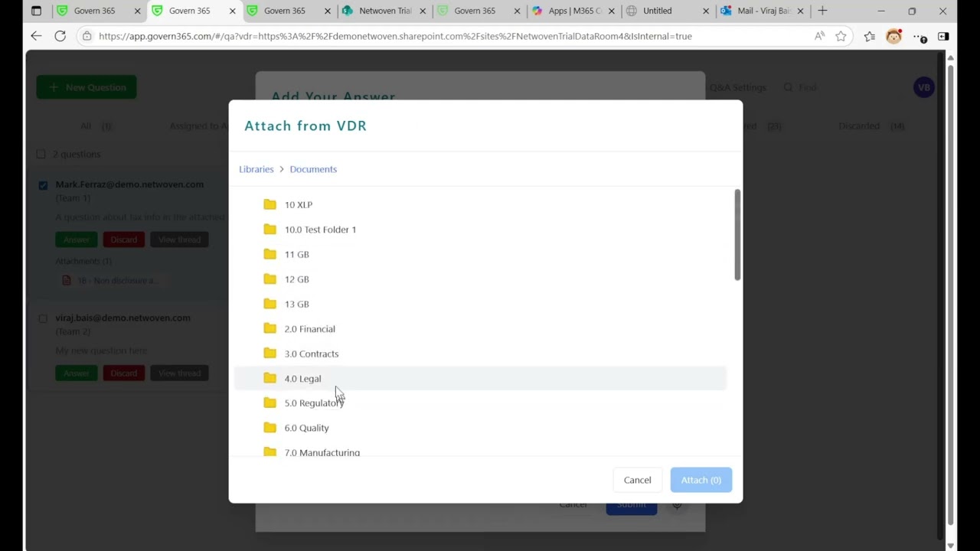Click the 7.0 Manufacturing folder icon
Viewport: 980px width, 551px height.
pyautogui.click(x=269, y=452)
